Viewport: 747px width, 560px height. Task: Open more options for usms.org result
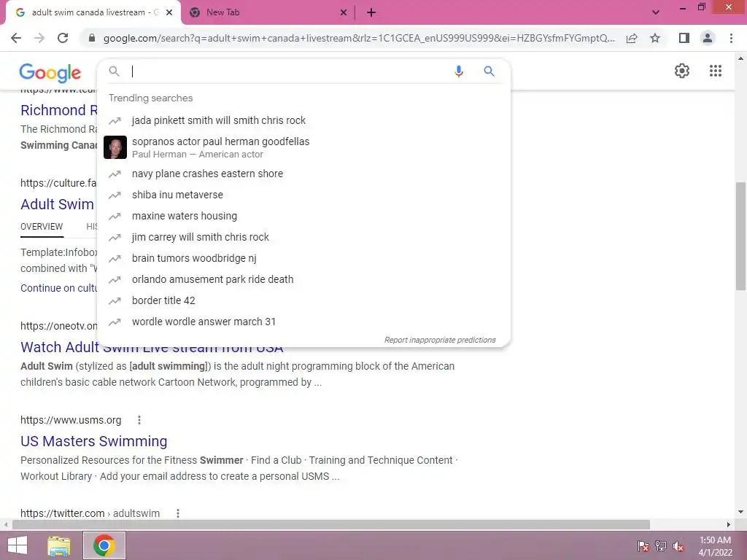coord(139,420)
